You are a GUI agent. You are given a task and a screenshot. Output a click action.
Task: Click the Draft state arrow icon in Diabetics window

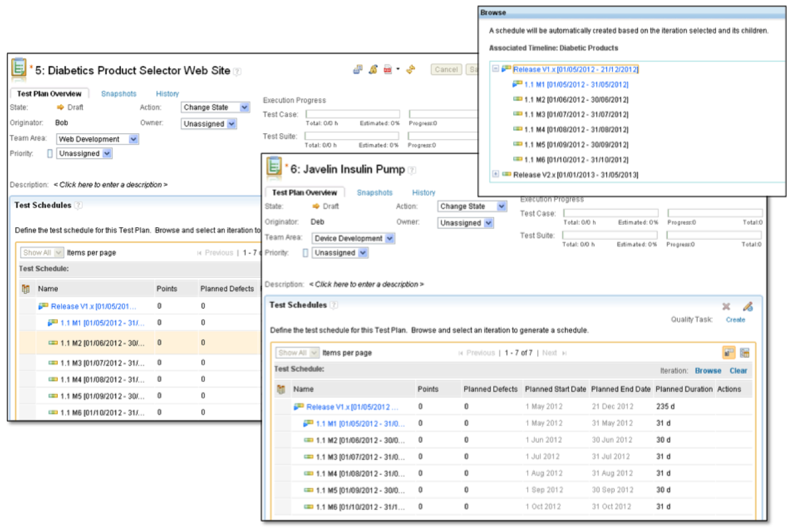pyautogui.click(x=60, y=107)
